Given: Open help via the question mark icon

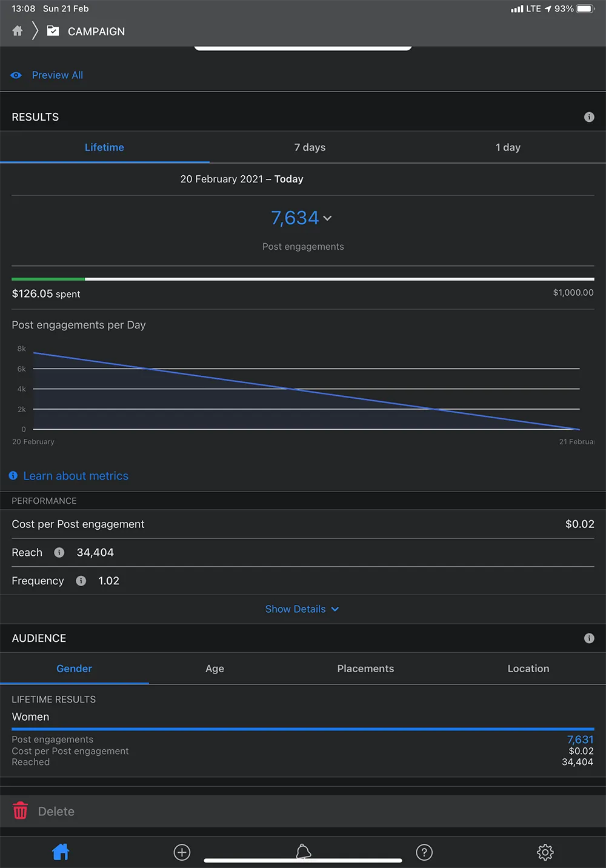Looking at the screenshot, I should pyautogui.click(x=424, y=852).
